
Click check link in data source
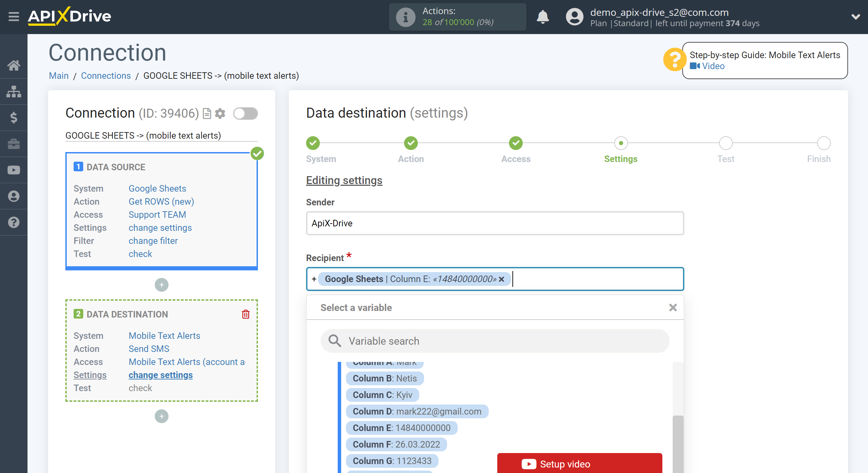pos(140,254)
